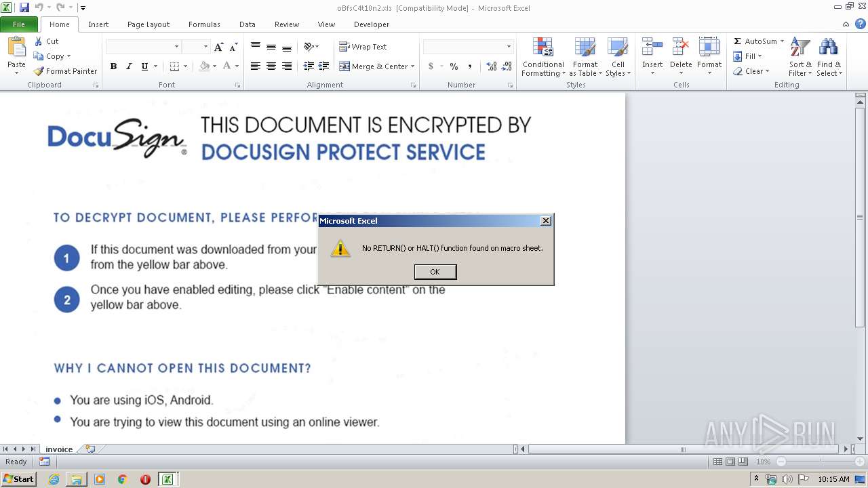Click the Cut scissors icon

point(39,41)
